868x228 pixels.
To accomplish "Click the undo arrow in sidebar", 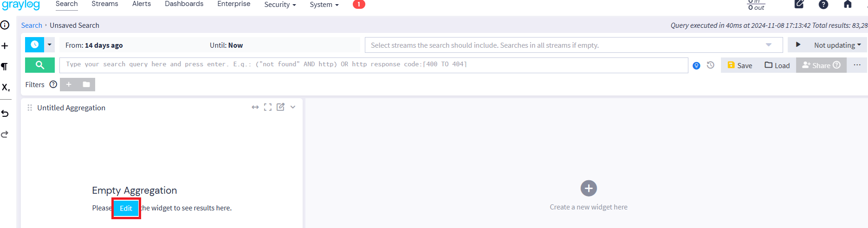I will click(5, 114).
